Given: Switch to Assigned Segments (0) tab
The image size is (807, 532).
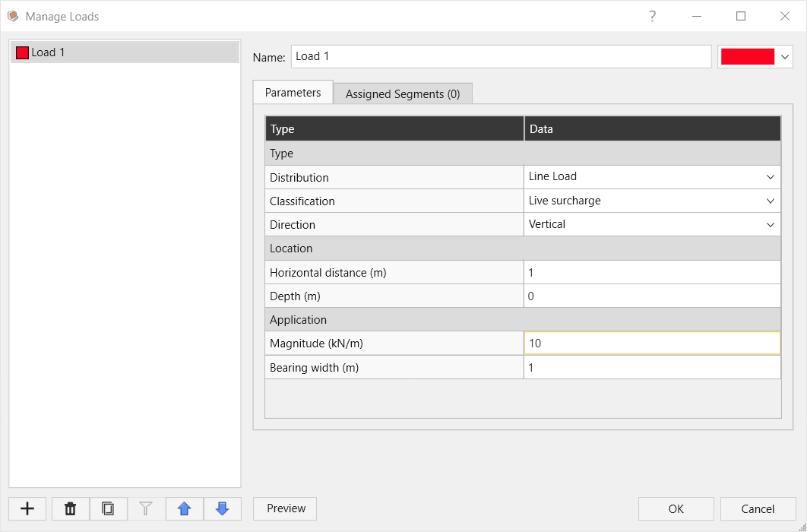Looking at the screenshot, I should point(403,94).
